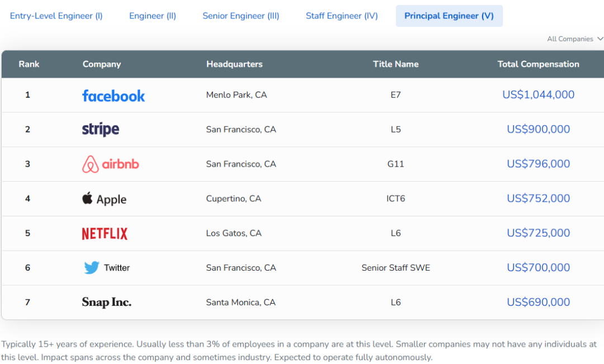Select the Principal Engineer (V) tab
Viewport: 604px width, 364px height.
[x=449, y=16]
